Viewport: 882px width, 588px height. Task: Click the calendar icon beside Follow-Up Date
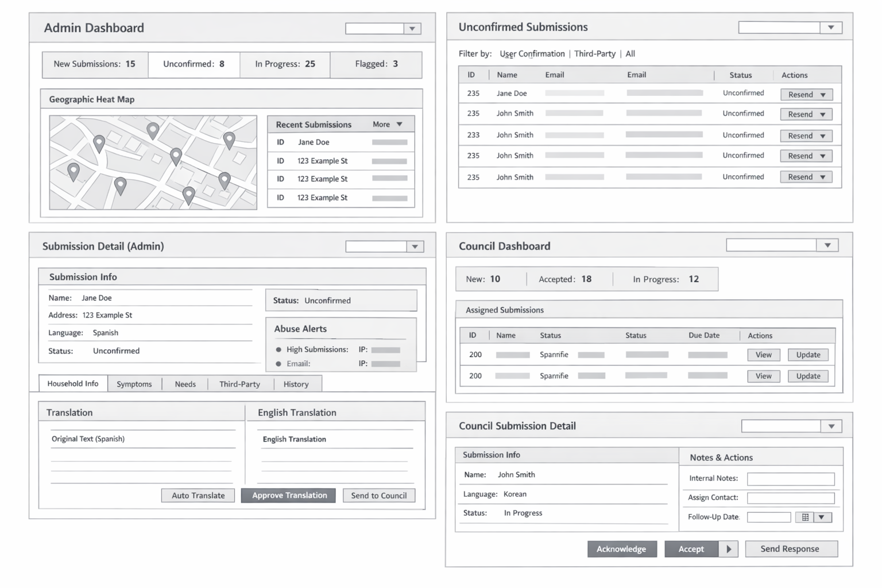click(x=805, y=517)
